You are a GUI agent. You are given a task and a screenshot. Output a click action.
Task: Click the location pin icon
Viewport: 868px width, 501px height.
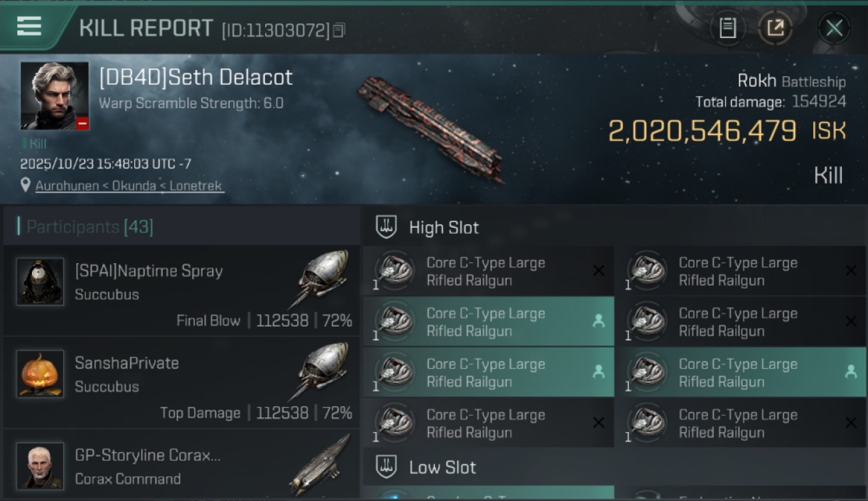pos(25,185)
